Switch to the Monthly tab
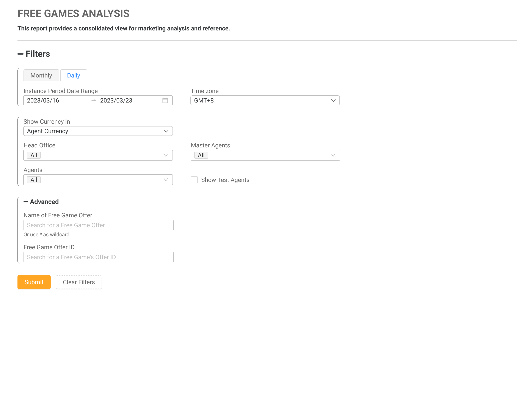Viewport: 532px width, 412px height. click(41, 75)
